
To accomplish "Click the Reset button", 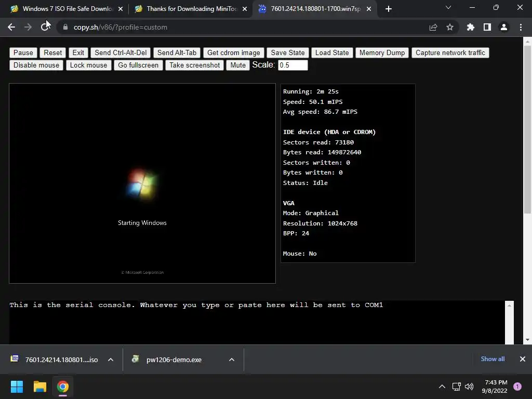I will point(53,52).
